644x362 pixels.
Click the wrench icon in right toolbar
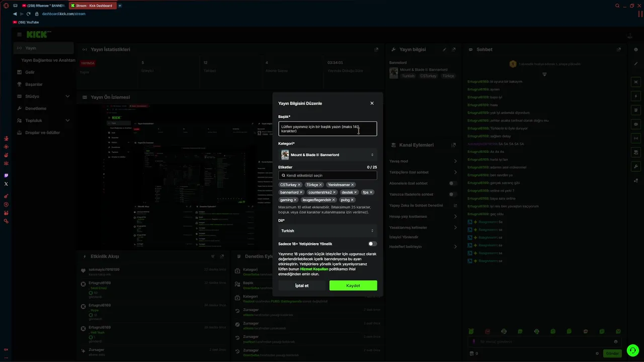coord(636,166)
